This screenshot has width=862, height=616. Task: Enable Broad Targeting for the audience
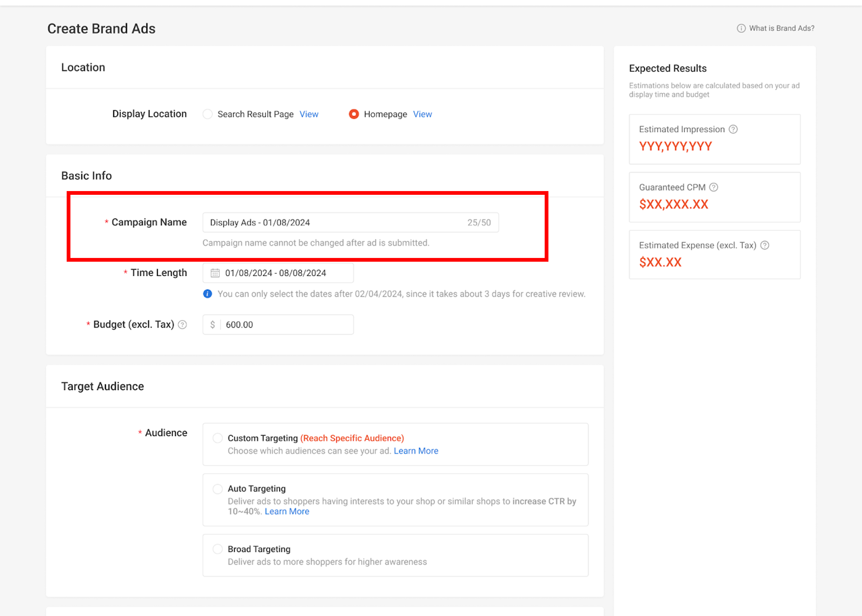pyautogui.click(x=217, y=549)
